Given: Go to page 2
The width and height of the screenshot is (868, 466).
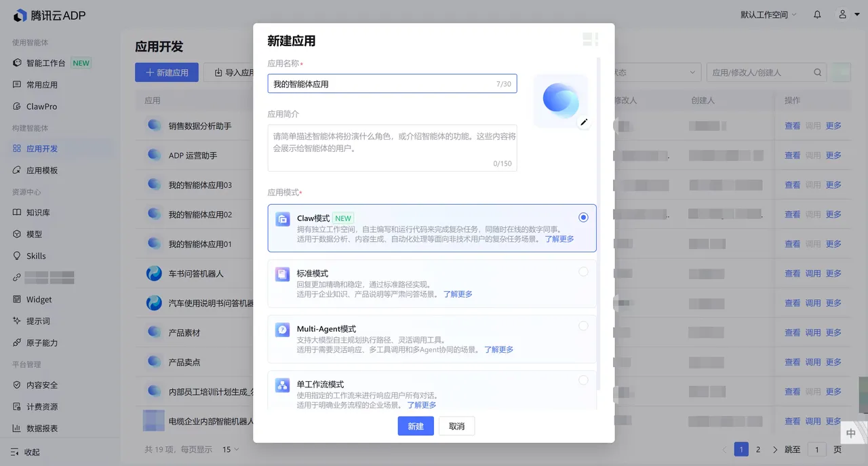Looking at the screenshot, I should click(x=758, y=449).
